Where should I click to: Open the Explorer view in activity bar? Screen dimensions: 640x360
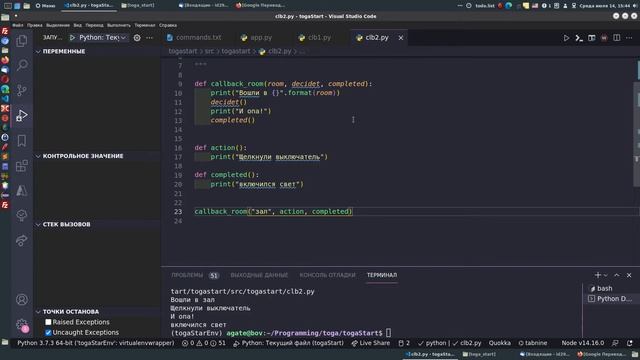coord(22,40)
